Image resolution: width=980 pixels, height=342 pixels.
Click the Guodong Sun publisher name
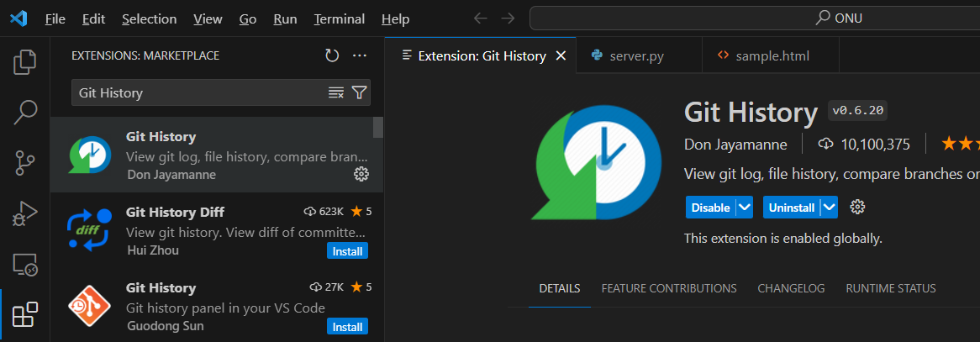pyautogui.click(x=166, y=326)
